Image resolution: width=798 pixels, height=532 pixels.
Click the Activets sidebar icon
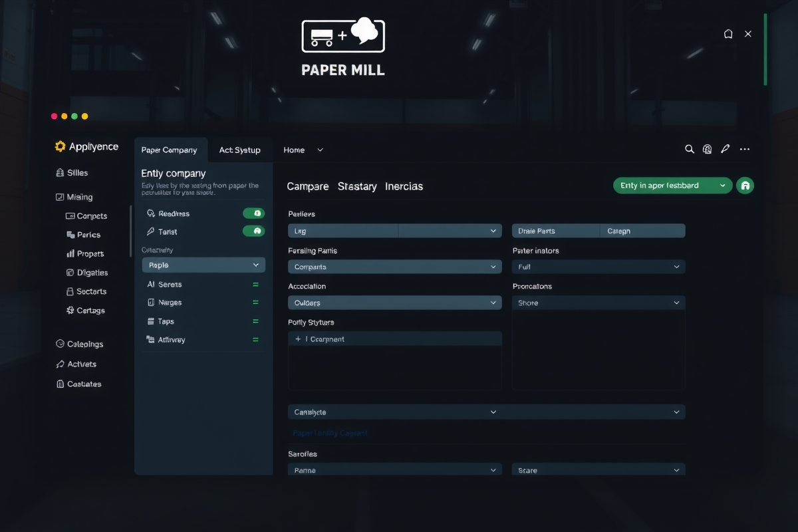coord(60,364)
